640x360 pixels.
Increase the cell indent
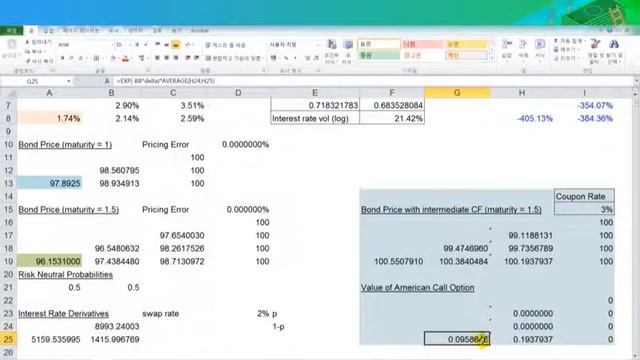[x=197, y=58]
